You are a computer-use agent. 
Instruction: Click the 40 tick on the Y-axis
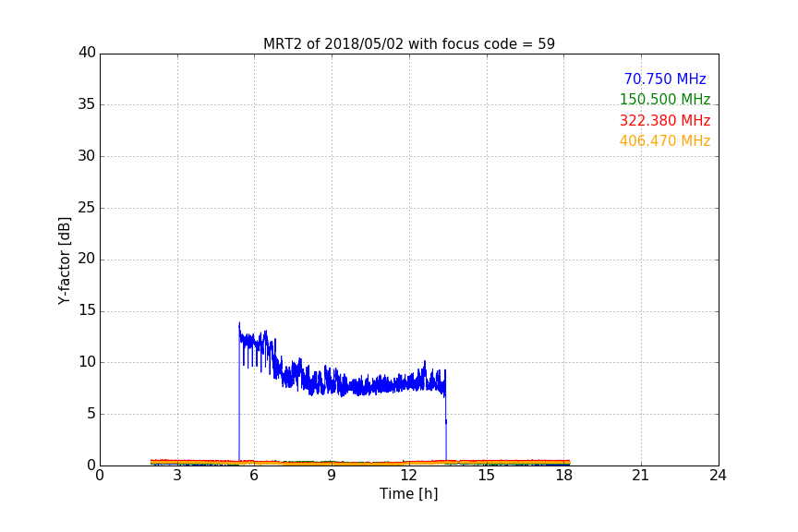(x=87, y=53)
